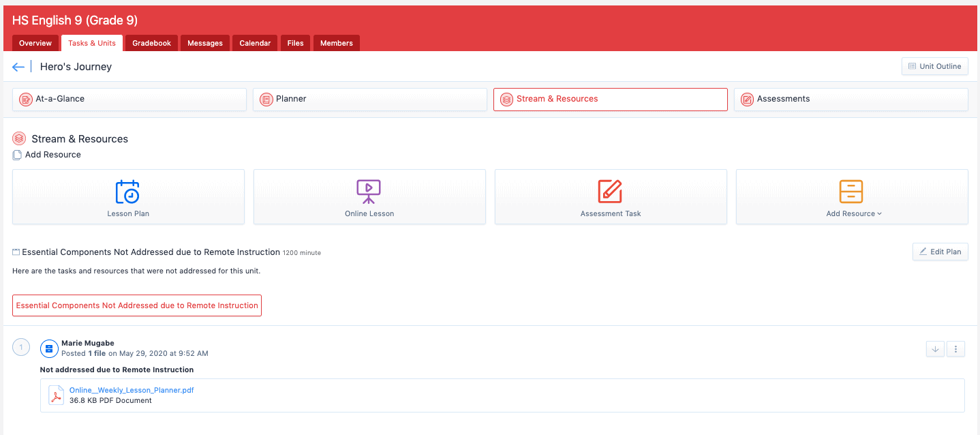Open Online__Weekly_Lesson_Planner.pdf link
The width and height of the screenshot is (980, 435).
pyautogui.click(x=132, y=390)
